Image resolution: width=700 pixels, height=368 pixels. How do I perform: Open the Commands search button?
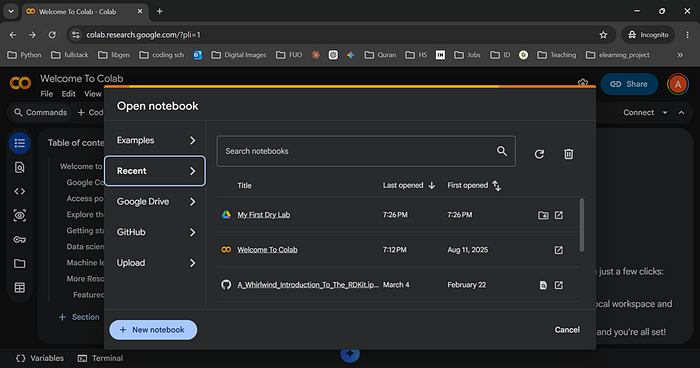click(40, 113)
